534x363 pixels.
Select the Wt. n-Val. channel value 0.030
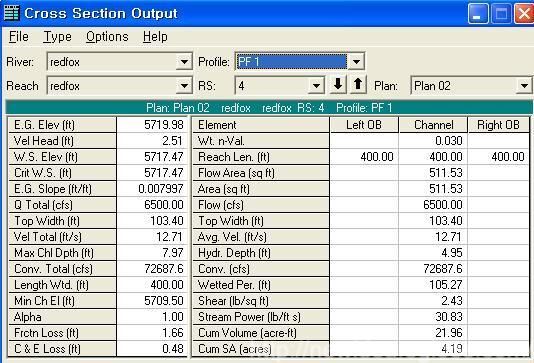tap(433, 141)
